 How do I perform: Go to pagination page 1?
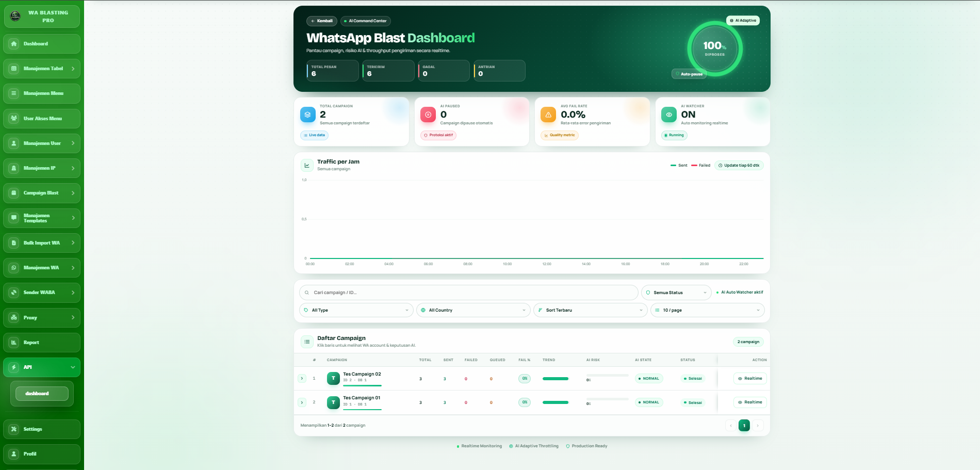point(744,426)
